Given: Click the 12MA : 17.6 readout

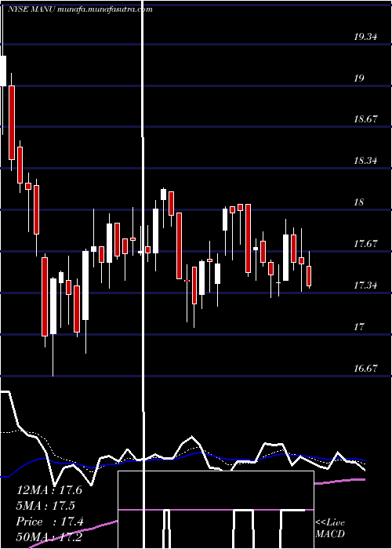Looking at the screenshot, I should point(49,490).
